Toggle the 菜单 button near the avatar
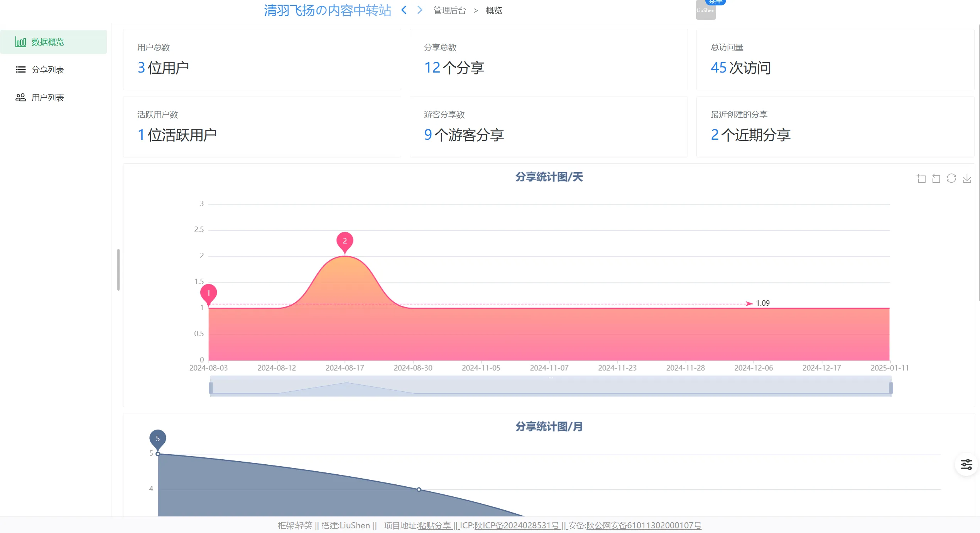980x533 pixels. [716, 2]
